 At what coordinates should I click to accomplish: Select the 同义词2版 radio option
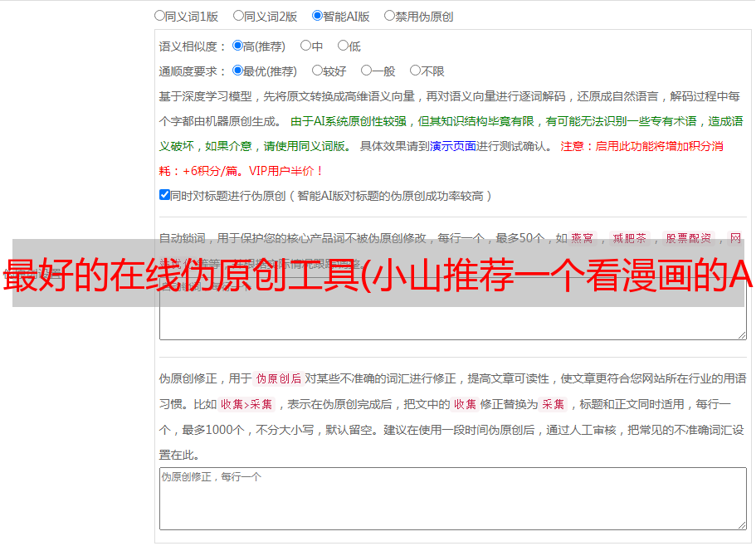(x=238, y=16)
